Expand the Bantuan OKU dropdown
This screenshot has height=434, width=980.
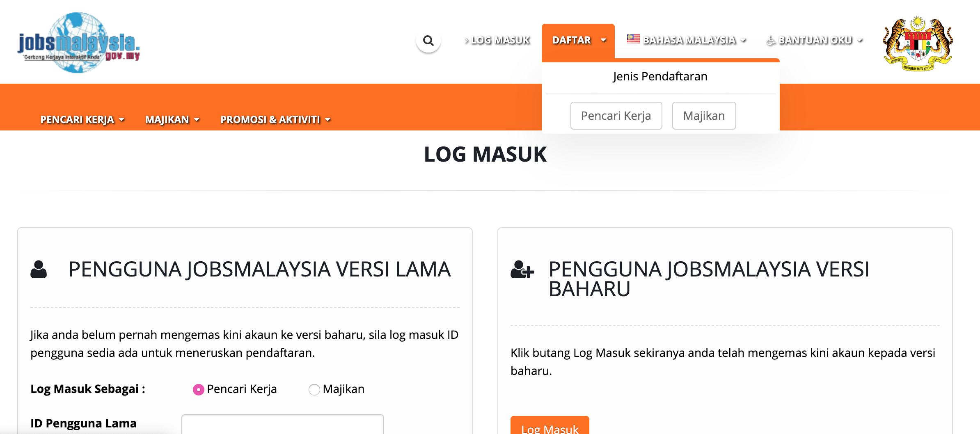click(x=815, y=40)
